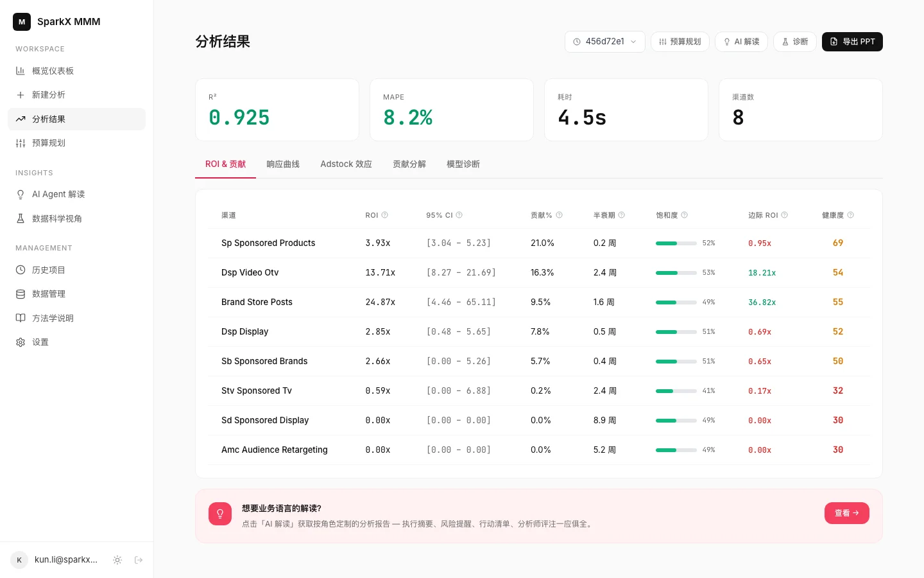Viewport: 924px width, 578px height.
Task: Click the AI 解读 header button
Action: click(742, 42)
